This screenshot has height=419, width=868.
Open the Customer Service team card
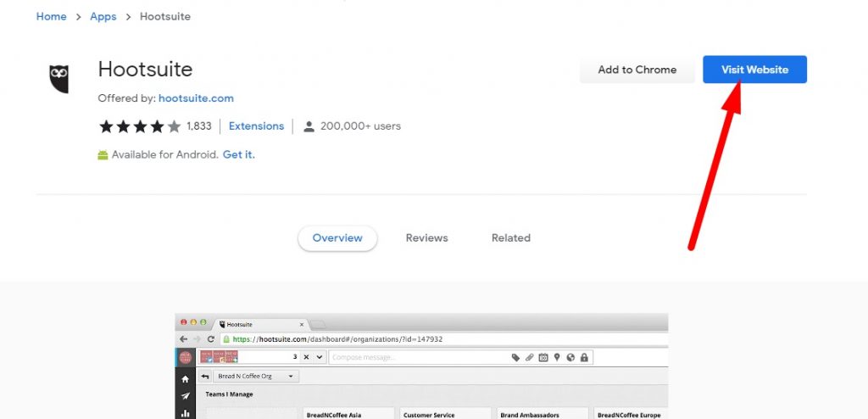tap(446, 413)
